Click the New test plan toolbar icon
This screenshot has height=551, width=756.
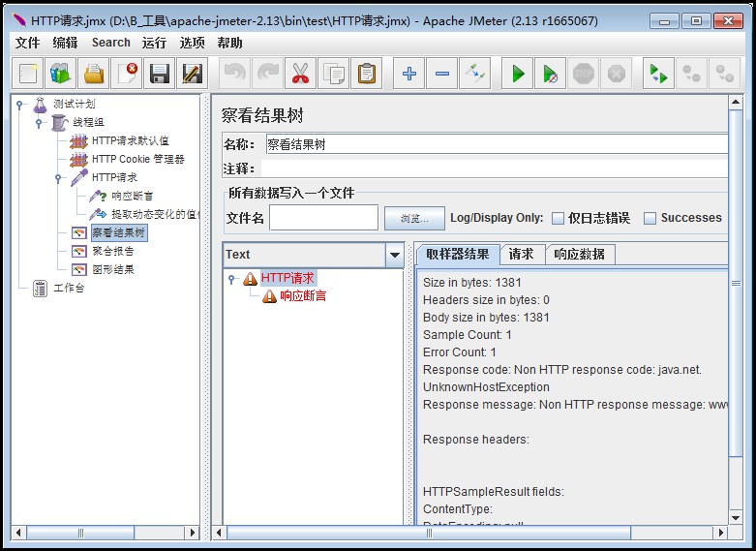click(x=27, y=74)
